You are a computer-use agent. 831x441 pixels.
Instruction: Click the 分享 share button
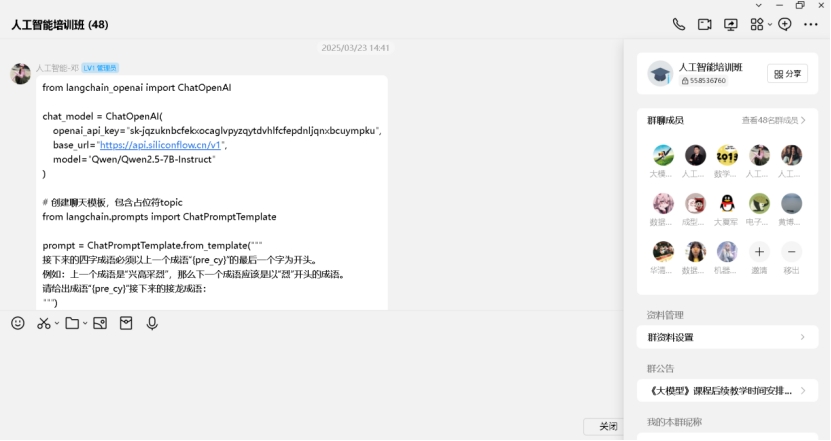(x=787, y=74)
